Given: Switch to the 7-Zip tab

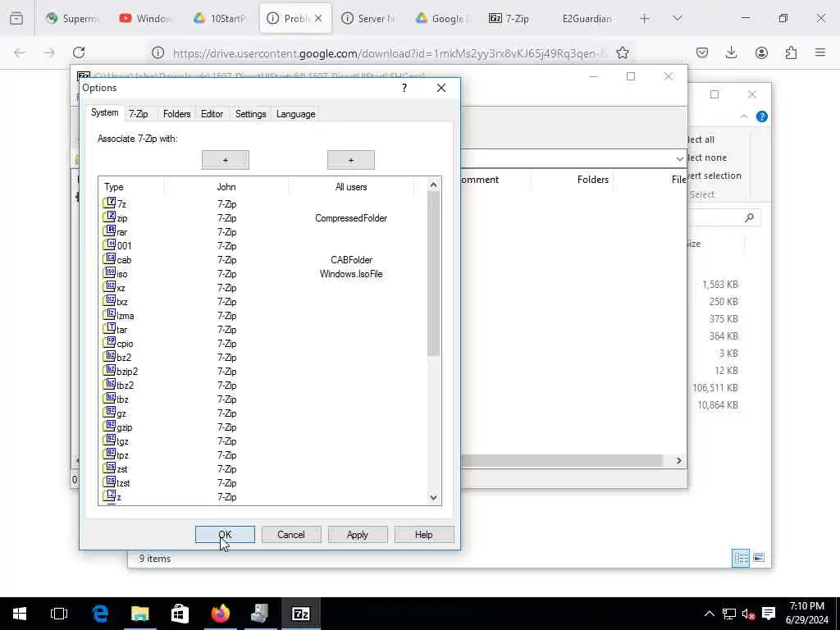Looking at the screenshot, I should (x=138, y=114).
